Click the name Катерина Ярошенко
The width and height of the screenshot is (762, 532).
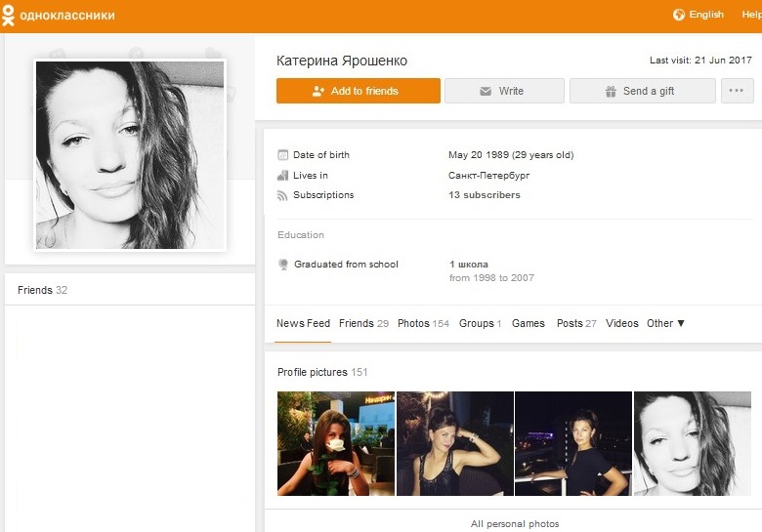point(342,61)
